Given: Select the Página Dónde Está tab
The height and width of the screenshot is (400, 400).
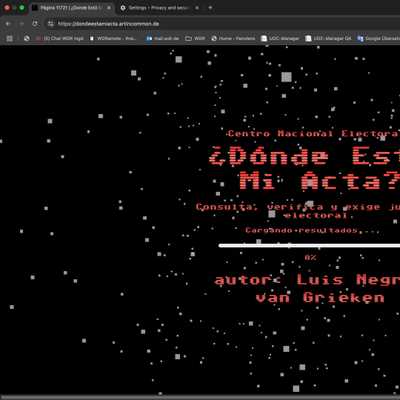Looking at the screenshot, I should point(71,8).
